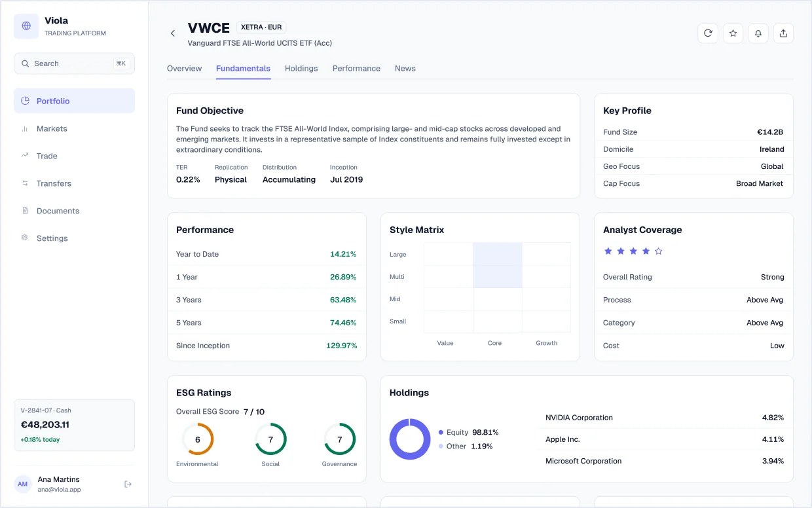812x508 pixels.
Task: Add VWCE to favorites star
Action: [733, 33]
